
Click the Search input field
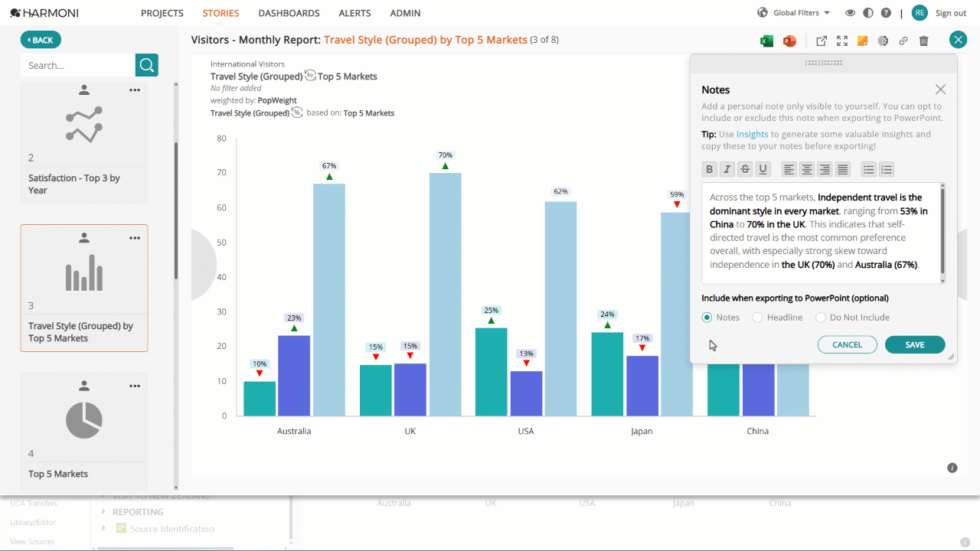(x=78, y=65)
